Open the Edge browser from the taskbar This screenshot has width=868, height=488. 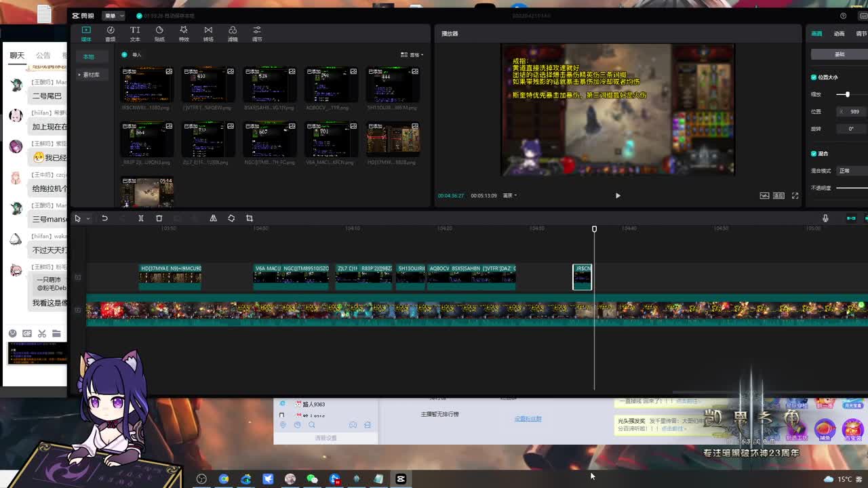pos(245,479)
